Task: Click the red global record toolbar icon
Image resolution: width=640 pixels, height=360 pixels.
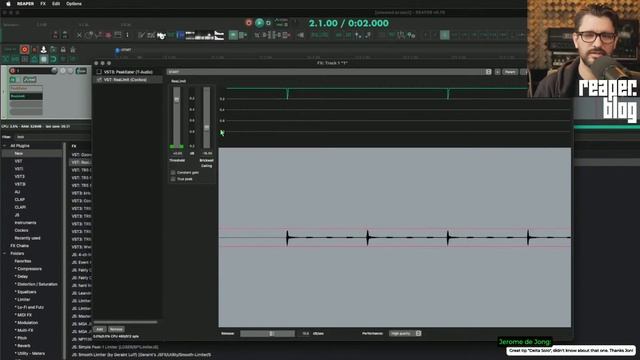Action: [24, 49]
